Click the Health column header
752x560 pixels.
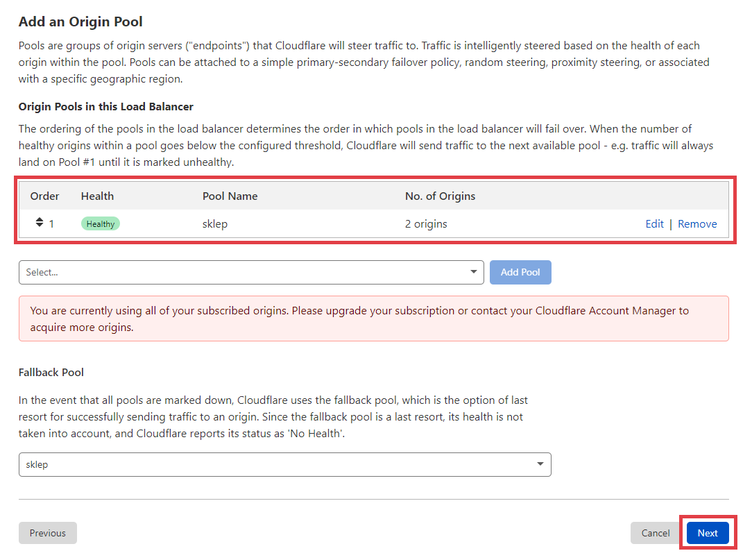(x=97, y=196)
